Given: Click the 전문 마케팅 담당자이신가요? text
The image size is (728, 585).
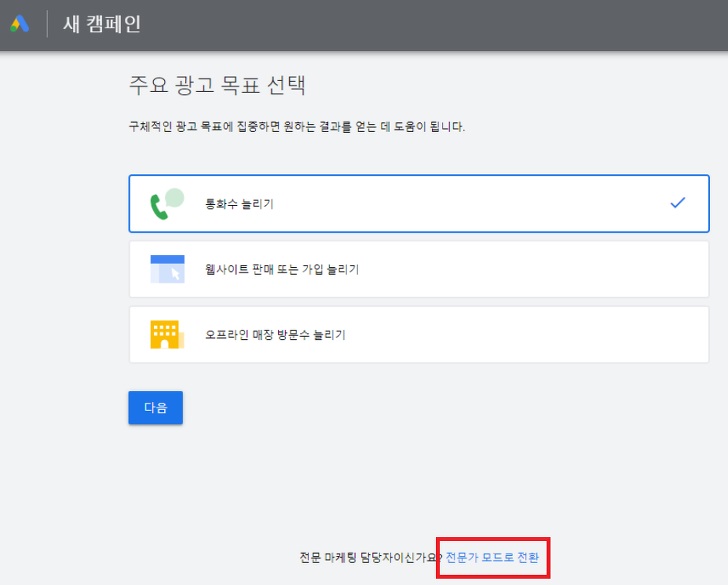Looking at the screenshot, I should click(371, 557).
